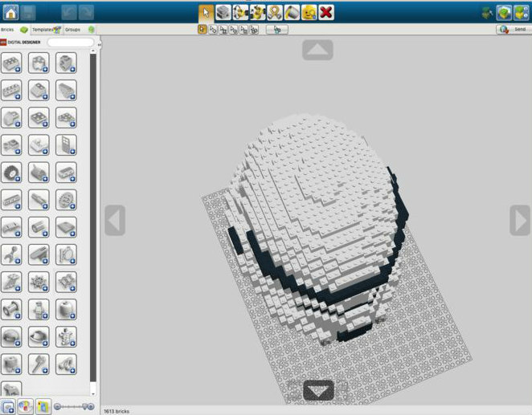Open the technic beams category
532x415 pixels.
click(x=11, y=200)
